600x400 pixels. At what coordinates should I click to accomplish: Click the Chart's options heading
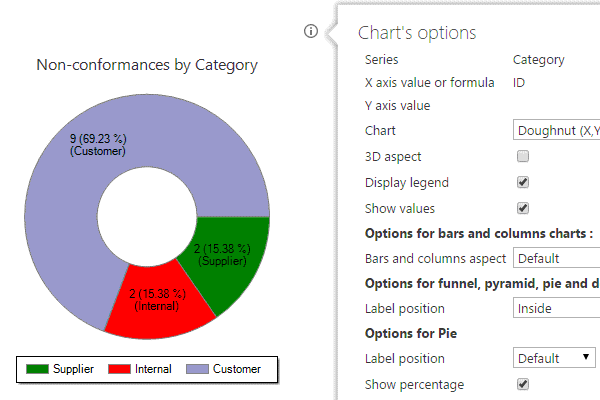tap(417, 33)
